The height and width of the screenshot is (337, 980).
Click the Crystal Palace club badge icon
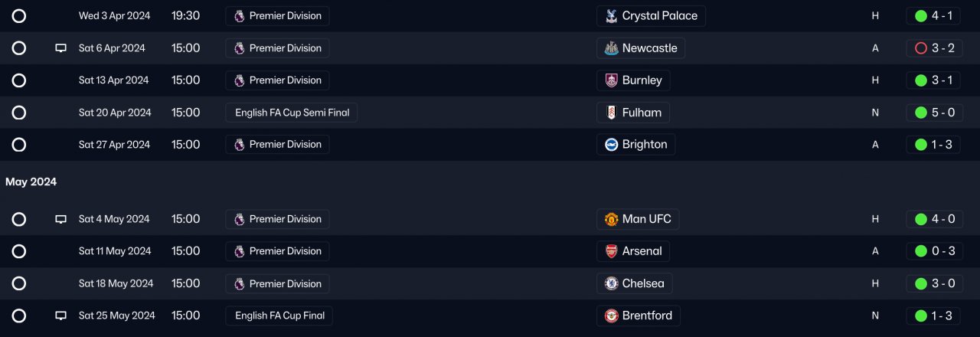click(611, 16)
